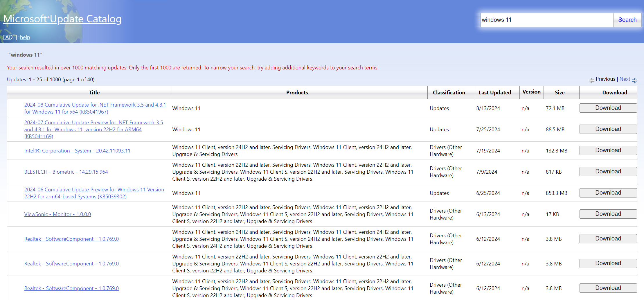Viewport: 644px width, 300px height.
Task: Download the KB5039302 update of 853.3 MB
Action: point(608,193)
